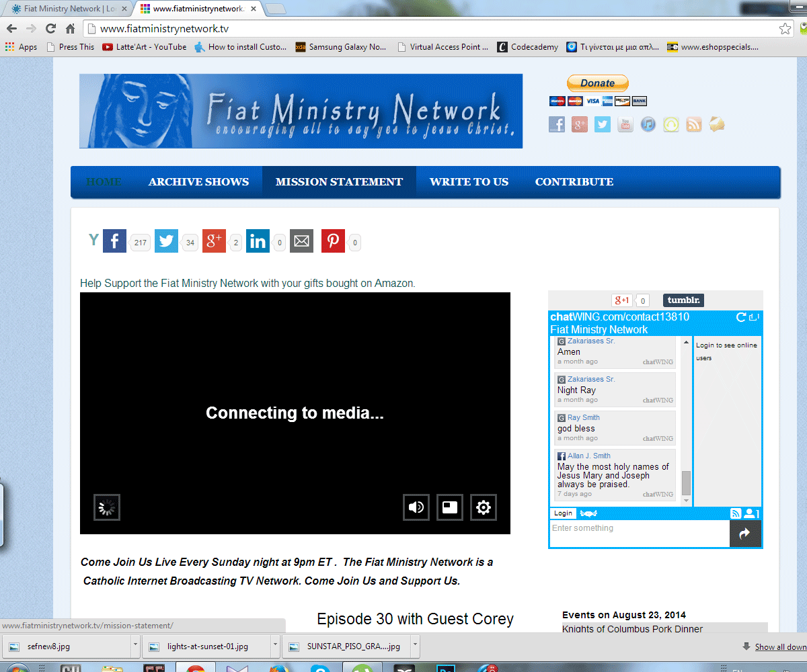Click the tumblr button
This screenshot has width=807, height=672.
[683, 300]
